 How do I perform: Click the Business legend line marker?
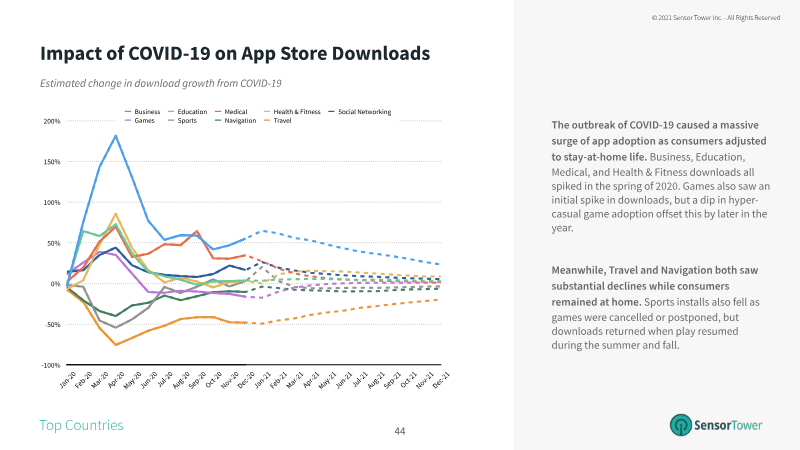click(128, 112)
